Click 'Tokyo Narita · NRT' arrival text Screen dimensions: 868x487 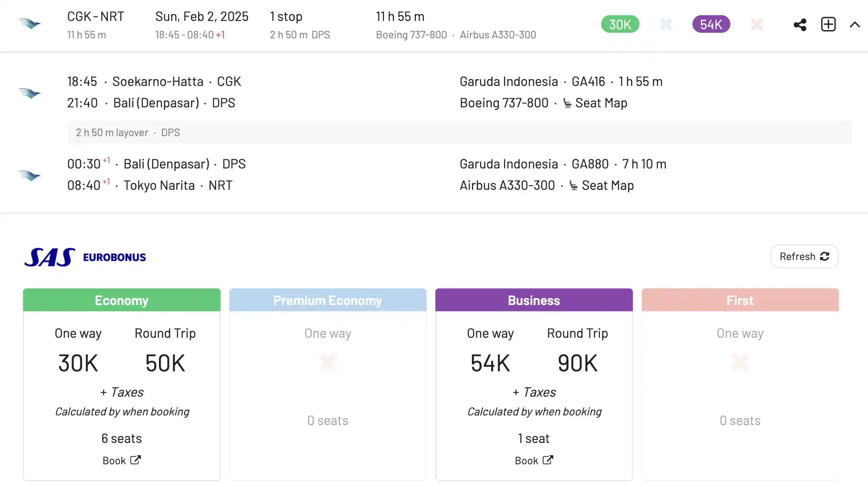coord(178,185)
